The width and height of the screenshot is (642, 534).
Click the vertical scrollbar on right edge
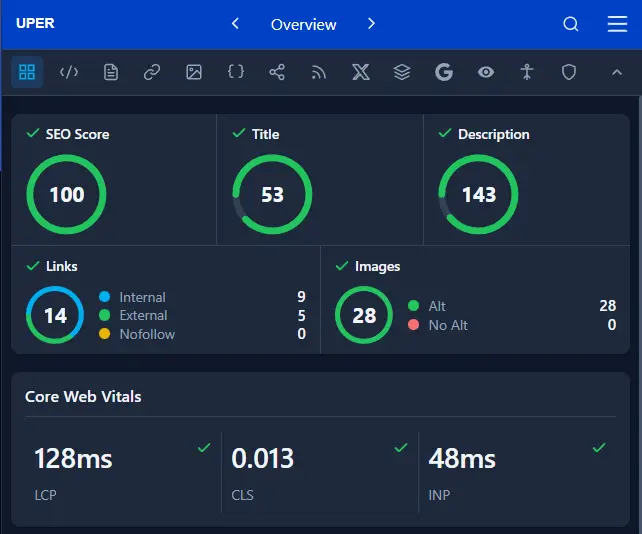(640, 315)
